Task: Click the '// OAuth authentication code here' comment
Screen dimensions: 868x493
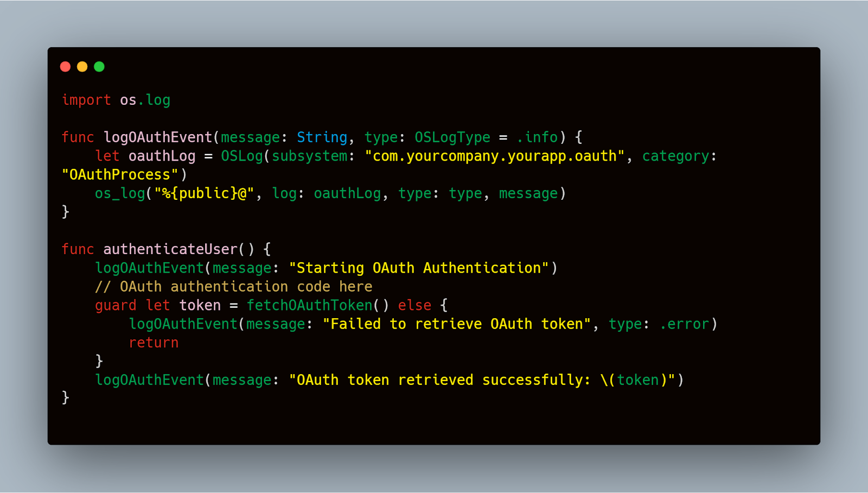Action: point(234,287)
